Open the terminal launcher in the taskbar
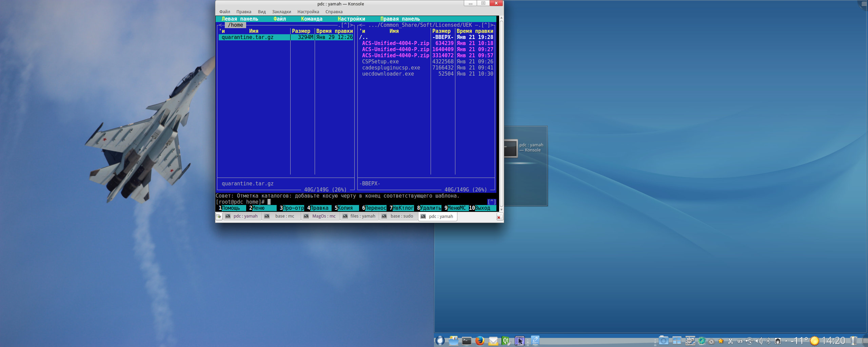Image resolution: width=868 pixels, height=347 pixels. pyautogui.click(x=467, y=341)
